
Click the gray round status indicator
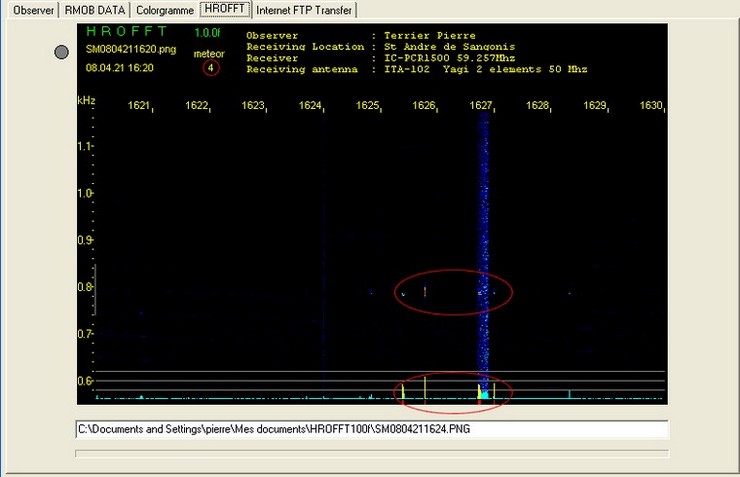[x=61, y=52]
